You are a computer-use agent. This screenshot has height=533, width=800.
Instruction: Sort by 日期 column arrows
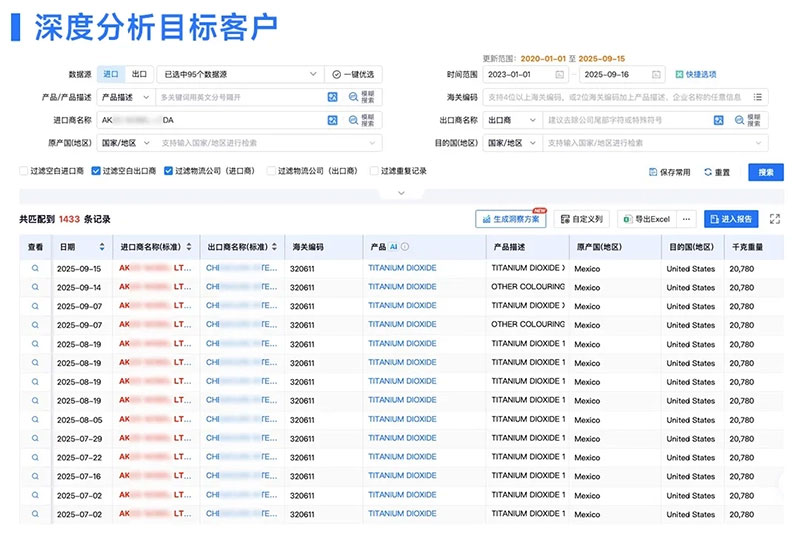102,247
